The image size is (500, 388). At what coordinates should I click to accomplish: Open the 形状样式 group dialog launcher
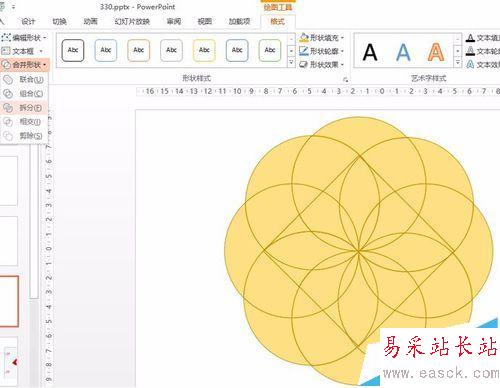[x=345, y=80]
